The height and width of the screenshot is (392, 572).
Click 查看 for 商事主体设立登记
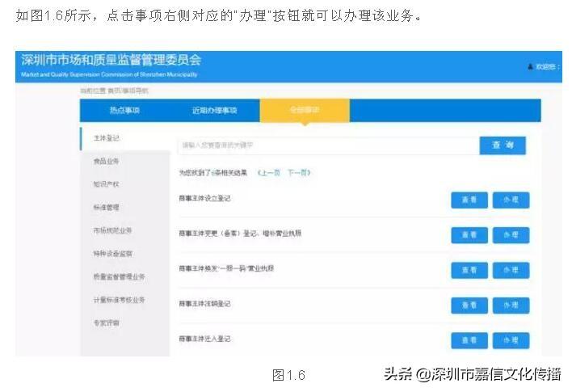click(x=469, y=200)
